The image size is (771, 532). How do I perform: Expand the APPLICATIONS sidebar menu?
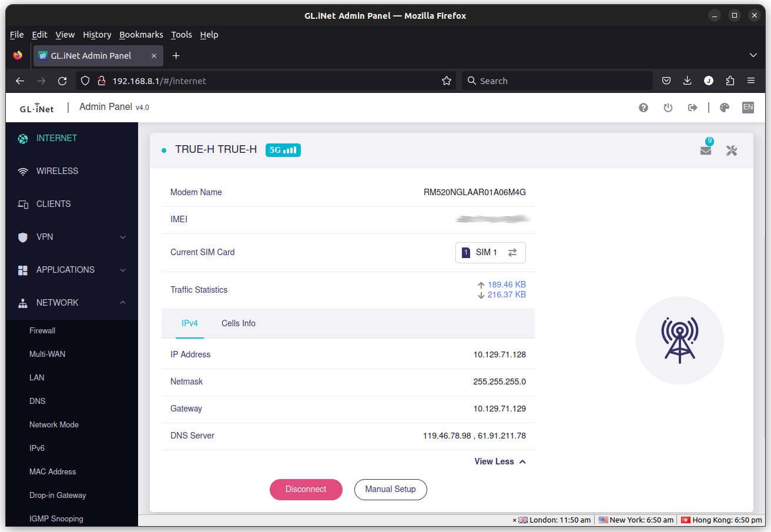click(x=72, y=270)
